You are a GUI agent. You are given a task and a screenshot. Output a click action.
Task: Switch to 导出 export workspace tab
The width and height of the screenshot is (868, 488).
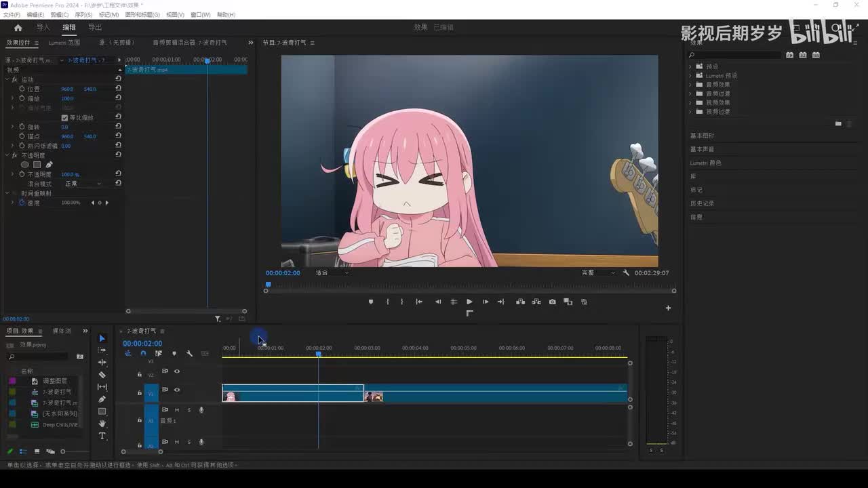pos(95,28)
